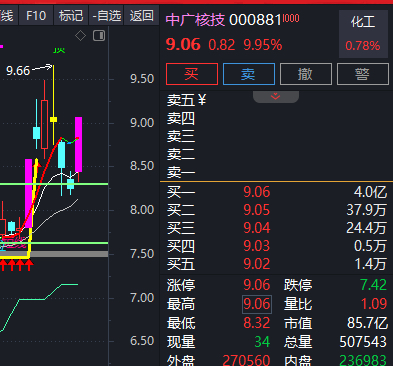The width and height of the screenshot is (393, 366).
Task: Select the 买一 price 9.06
Action: click(x=257, y=192)
